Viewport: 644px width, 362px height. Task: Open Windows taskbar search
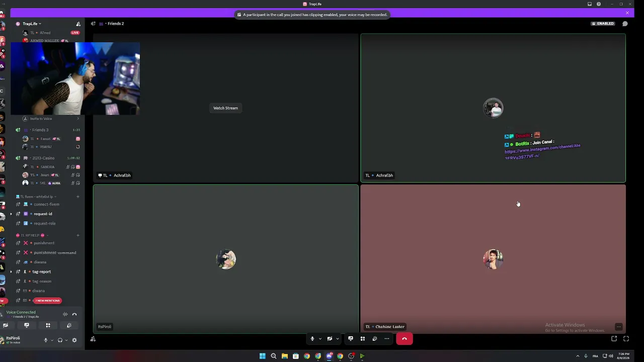coord(274,356)
